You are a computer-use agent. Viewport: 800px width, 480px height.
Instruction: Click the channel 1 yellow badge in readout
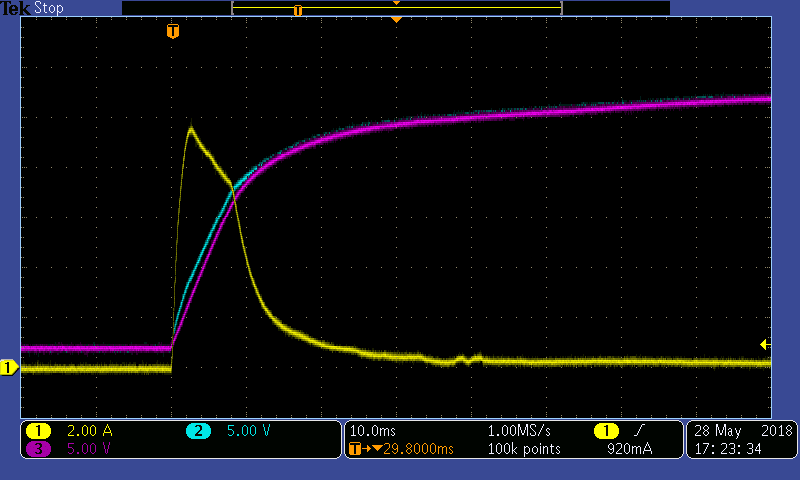pyautogui.click(x=38, y=431)
